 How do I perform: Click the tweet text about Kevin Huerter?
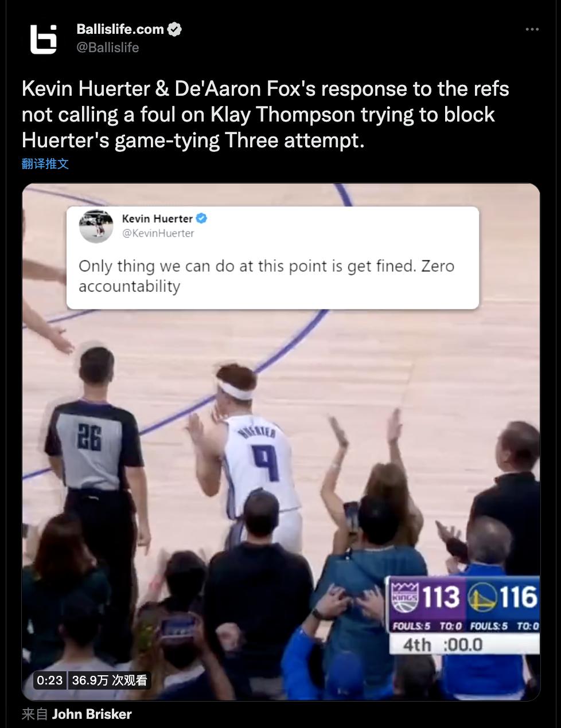pyautogui.click(x=266, y=115)
